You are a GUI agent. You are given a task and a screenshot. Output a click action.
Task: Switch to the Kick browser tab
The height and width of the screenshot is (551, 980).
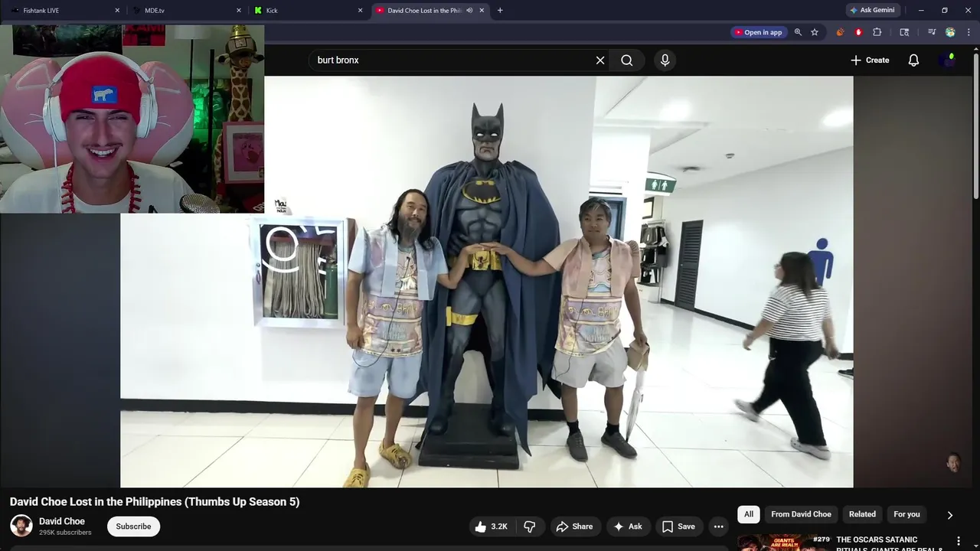coord(308,11)
